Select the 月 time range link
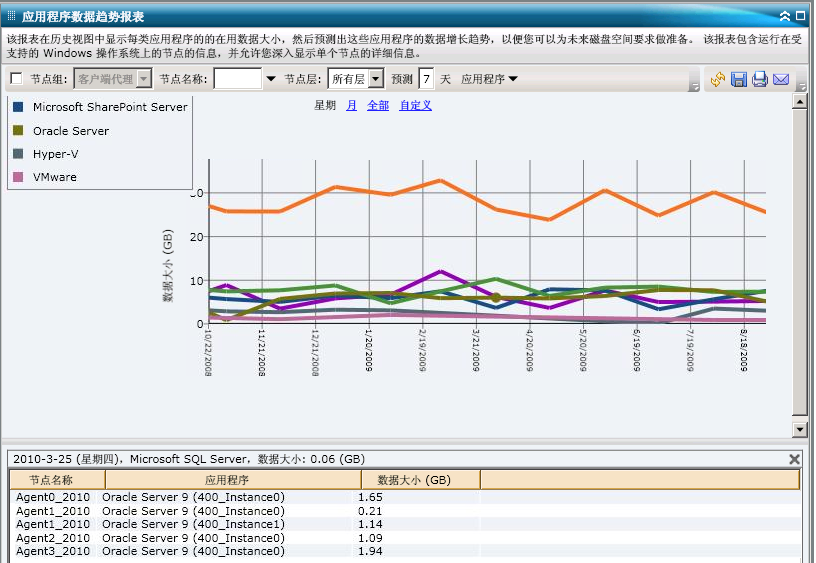 [351, 105]
